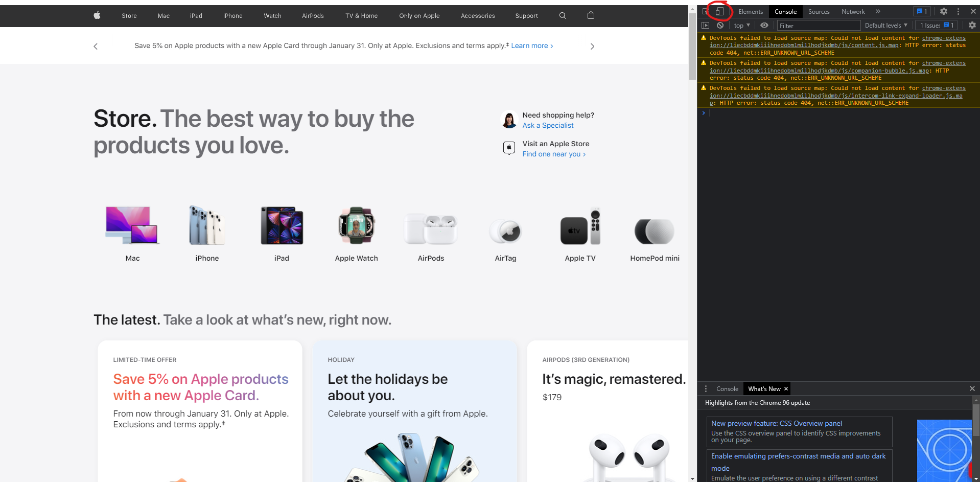Open the customize and control DevTools menu
Viewport: 980px width, 482px height.
959,11
